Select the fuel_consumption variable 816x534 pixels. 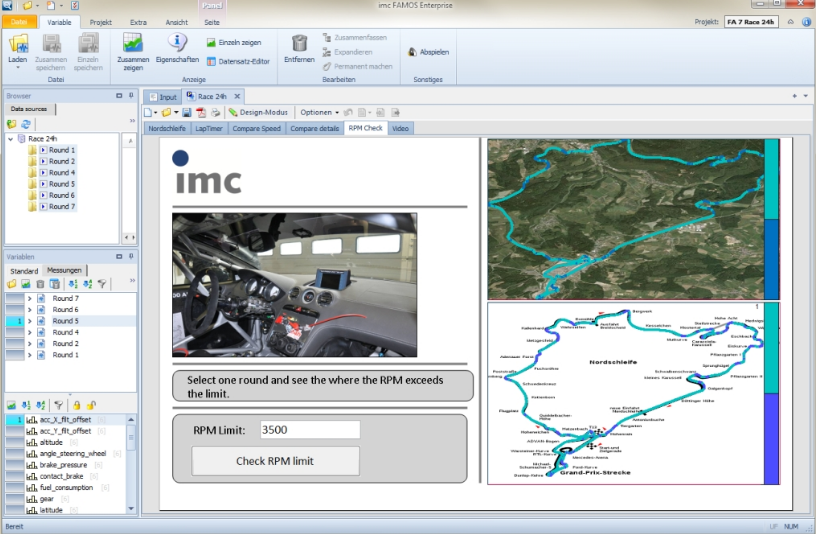click(66, 488)
